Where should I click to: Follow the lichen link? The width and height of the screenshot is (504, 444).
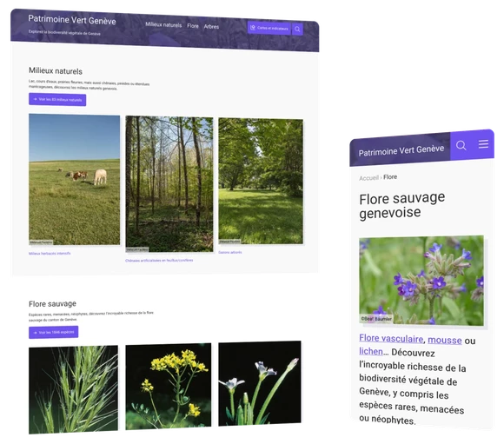pyautogui.click(x=370, y=351)
